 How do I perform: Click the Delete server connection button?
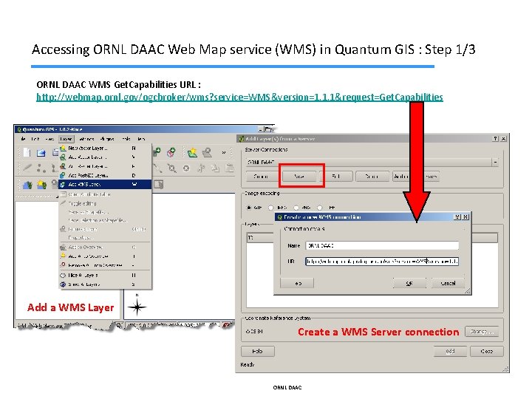tap(372, 177)
